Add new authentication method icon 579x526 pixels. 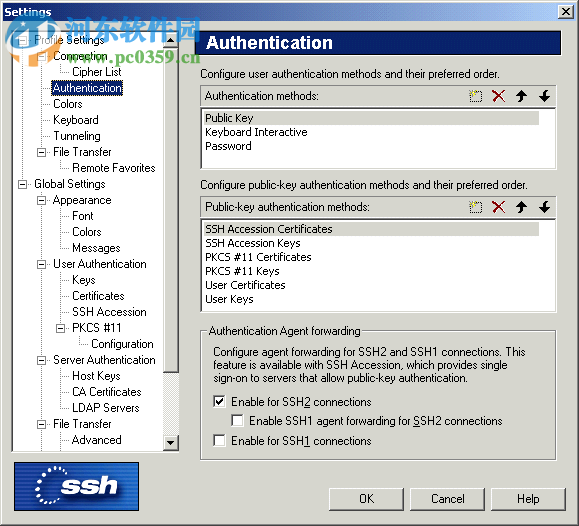click(x=475, y=96)
